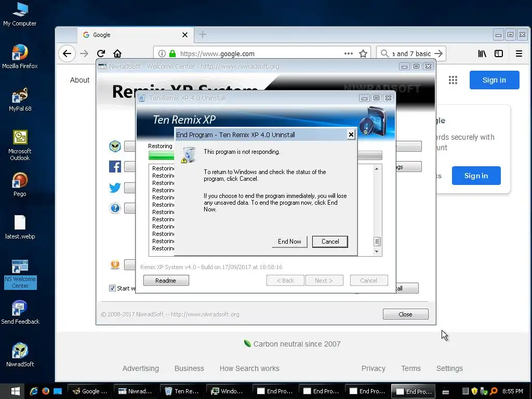Bookmark this page with the star icon

coord(363,54)
